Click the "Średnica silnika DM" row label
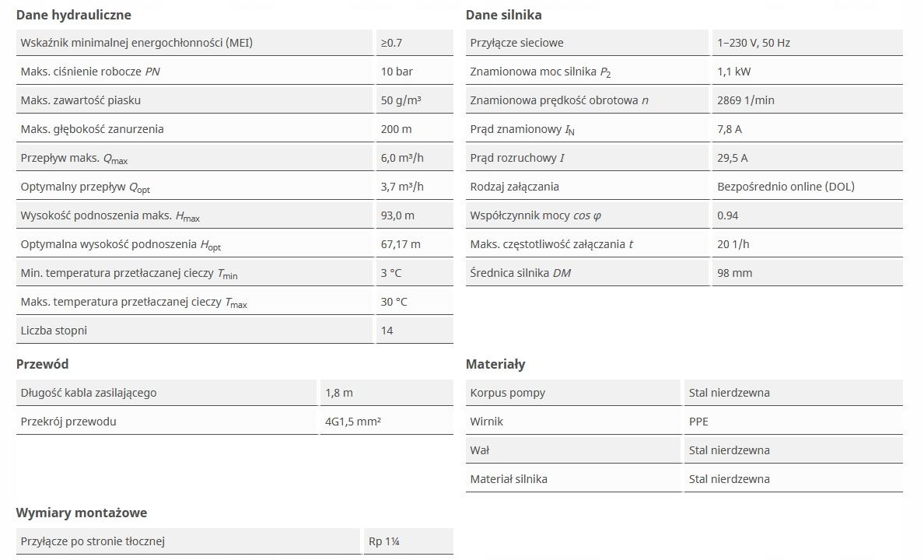924x560 pixels. coord(525,273)
